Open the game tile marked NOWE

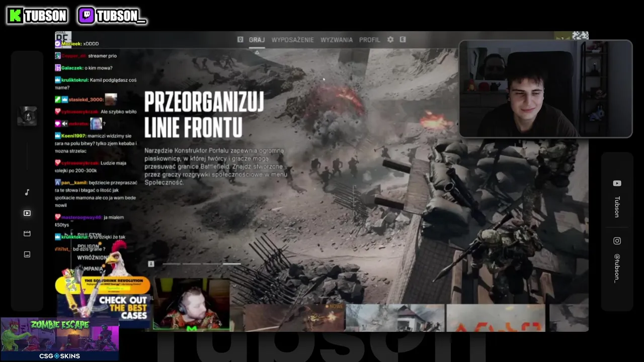[294, 317]
